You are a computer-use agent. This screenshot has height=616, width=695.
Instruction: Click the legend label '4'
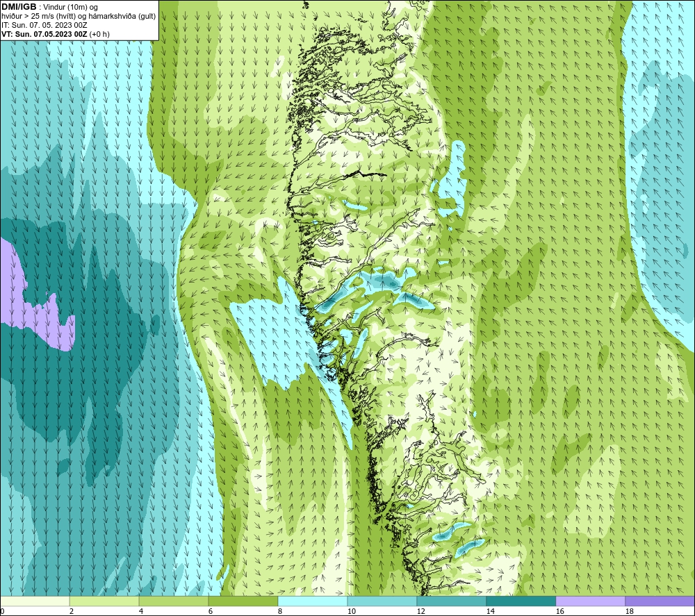(141, 611)
